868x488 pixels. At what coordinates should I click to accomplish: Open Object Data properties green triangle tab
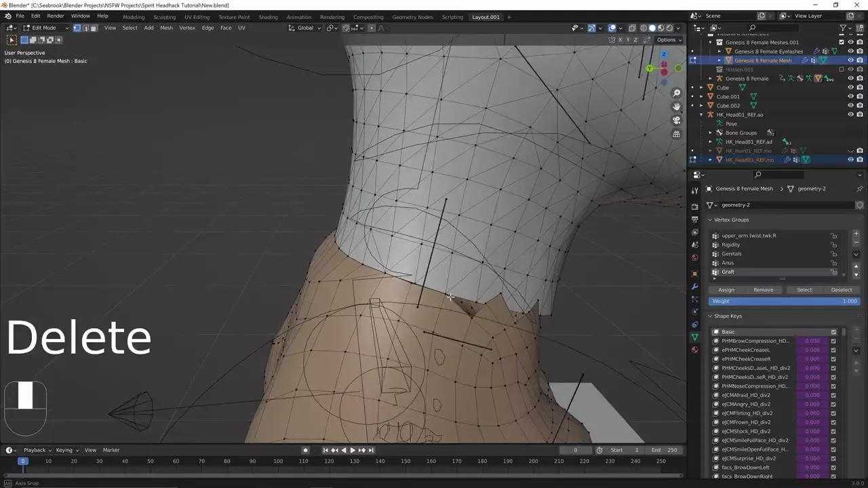tap(694, 337)
